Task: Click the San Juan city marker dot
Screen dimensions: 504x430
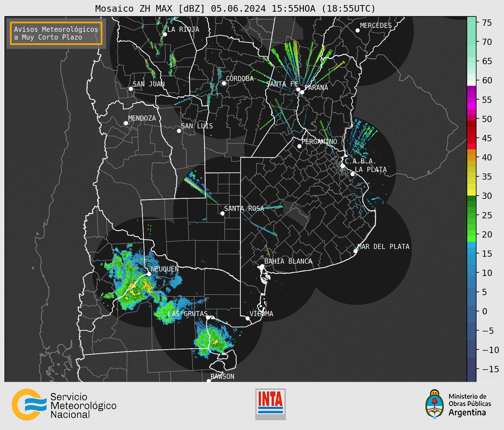Action: pos(131,89)
